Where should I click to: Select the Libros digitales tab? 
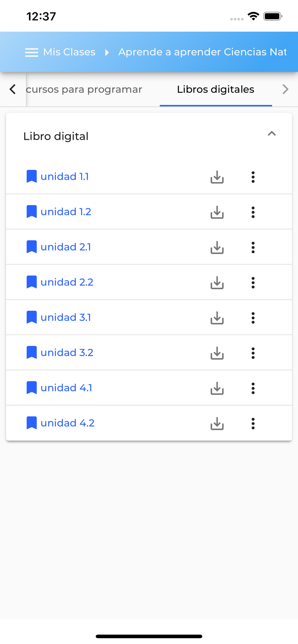click(215, 90)
